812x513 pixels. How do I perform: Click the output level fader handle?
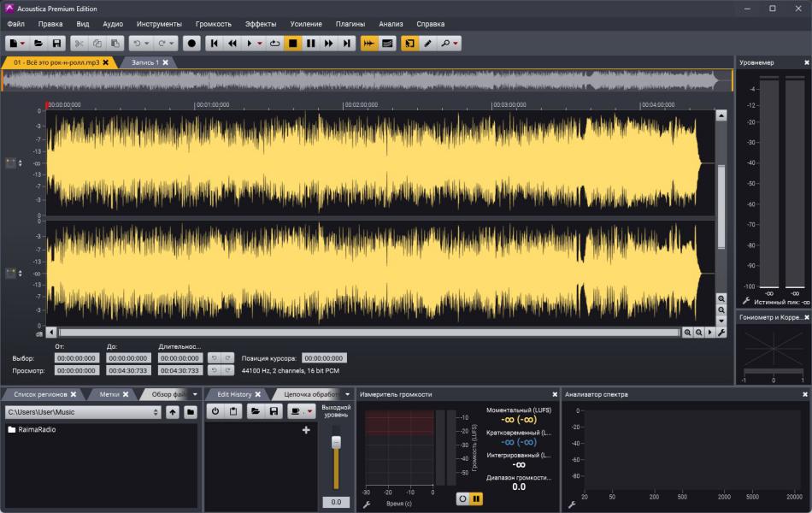336,442
